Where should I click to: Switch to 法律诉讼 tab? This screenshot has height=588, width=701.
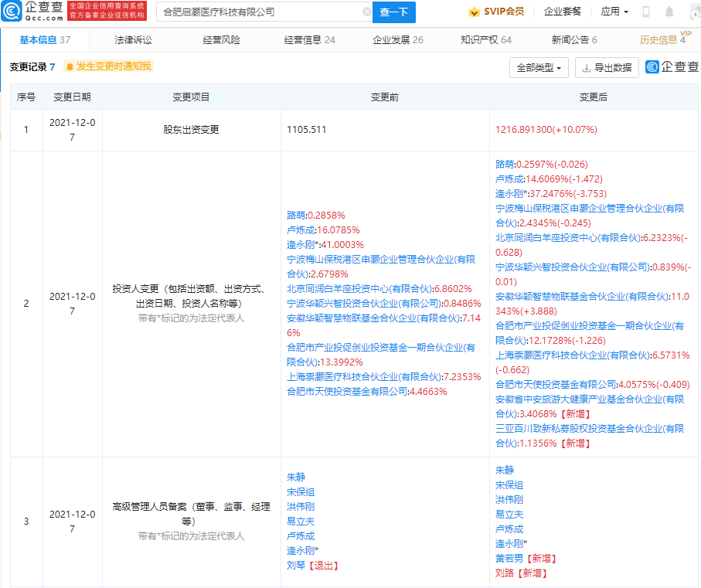pos(133,39)
